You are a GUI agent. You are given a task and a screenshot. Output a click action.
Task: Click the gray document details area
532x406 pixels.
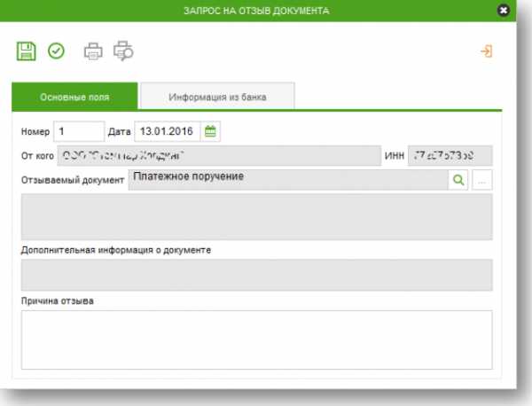256,216
